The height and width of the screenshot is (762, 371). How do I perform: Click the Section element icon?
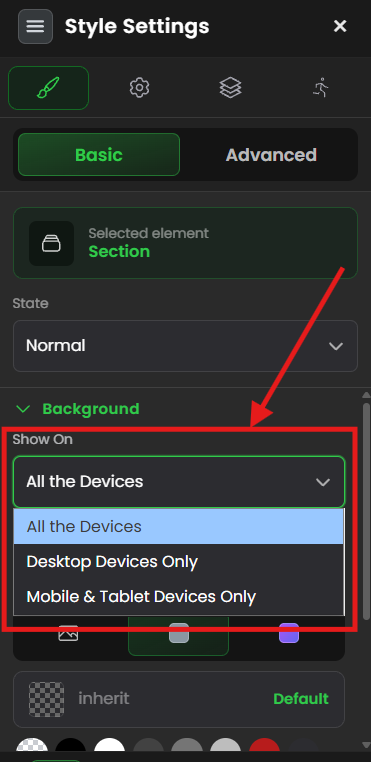(51, 243)
